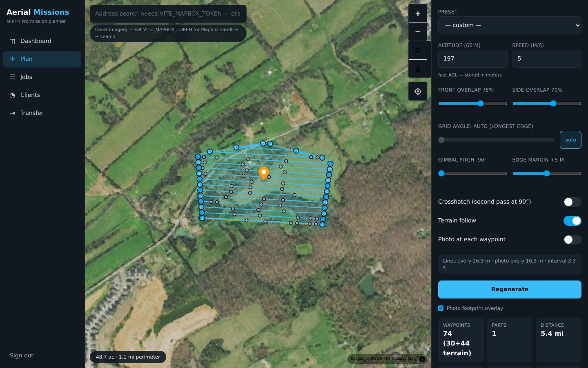Select waypoint 27 on the map

click(200, 196)
